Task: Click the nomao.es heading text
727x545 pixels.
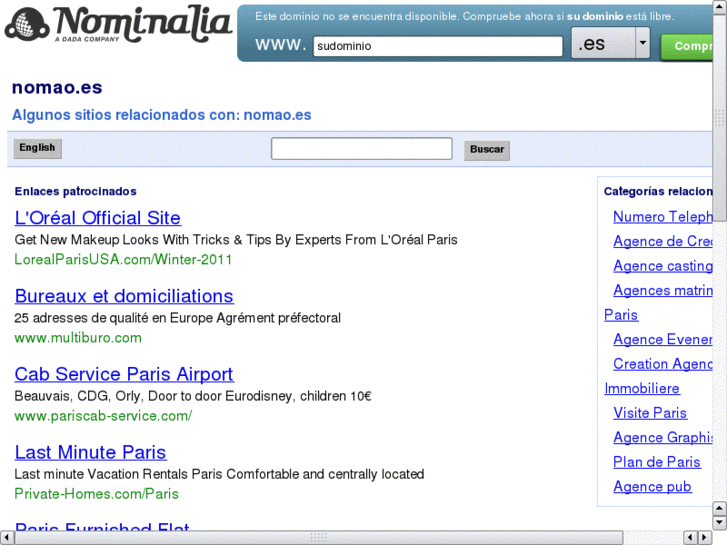Action: pyautogui.click(x=57, y=88)
